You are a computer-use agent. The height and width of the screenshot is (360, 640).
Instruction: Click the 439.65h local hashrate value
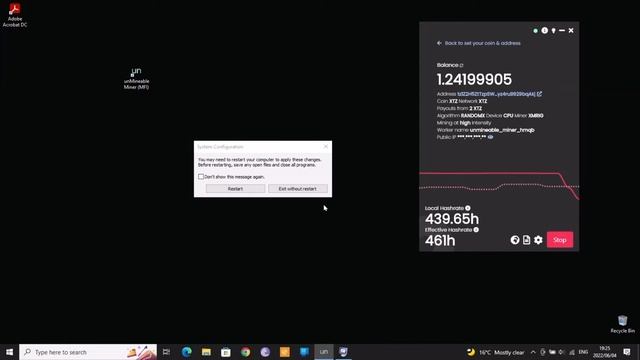pos(452,219)
